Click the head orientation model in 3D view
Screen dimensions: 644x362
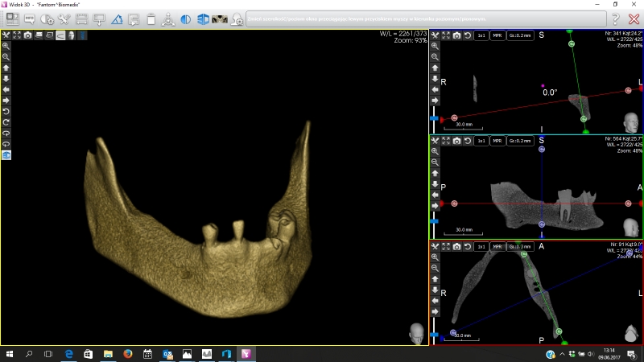(x=417, y=333)
